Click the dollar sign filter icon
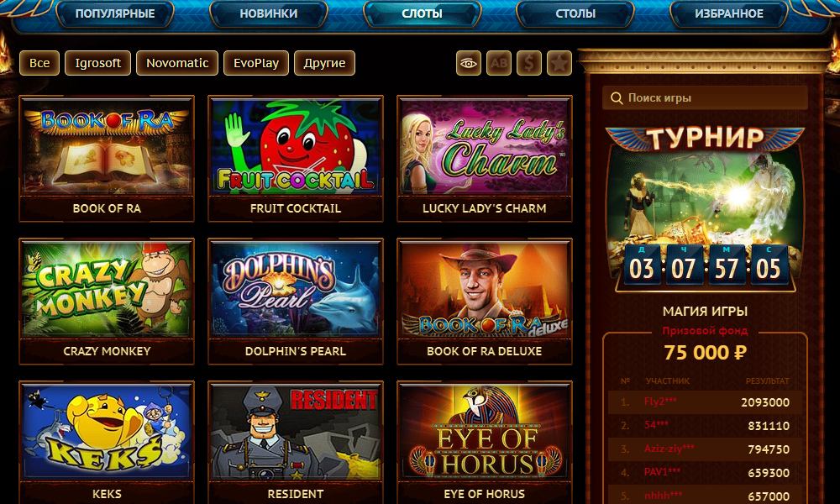 [528, 63]
